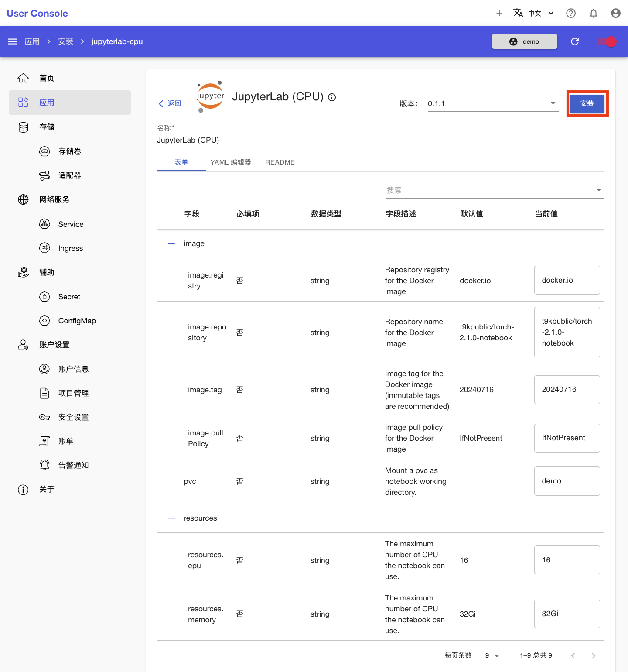Click the translate language icon
628x672 pixels.
518,13
